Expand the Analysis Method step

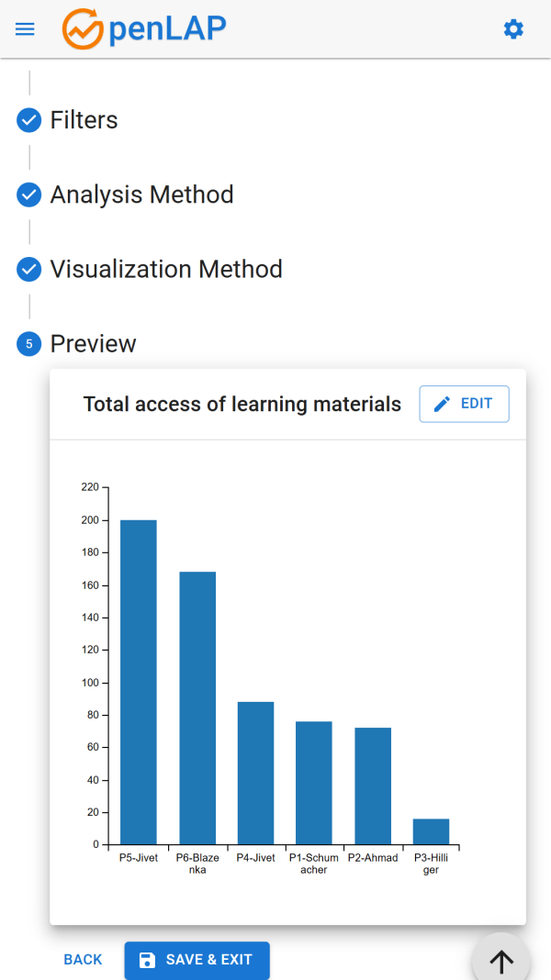pos(141,195)
